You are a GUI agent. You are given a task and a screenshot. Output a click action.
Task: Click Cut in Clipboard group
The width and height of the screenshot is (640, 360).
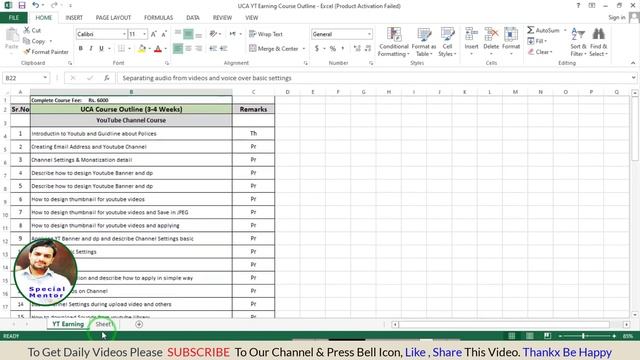32,30
